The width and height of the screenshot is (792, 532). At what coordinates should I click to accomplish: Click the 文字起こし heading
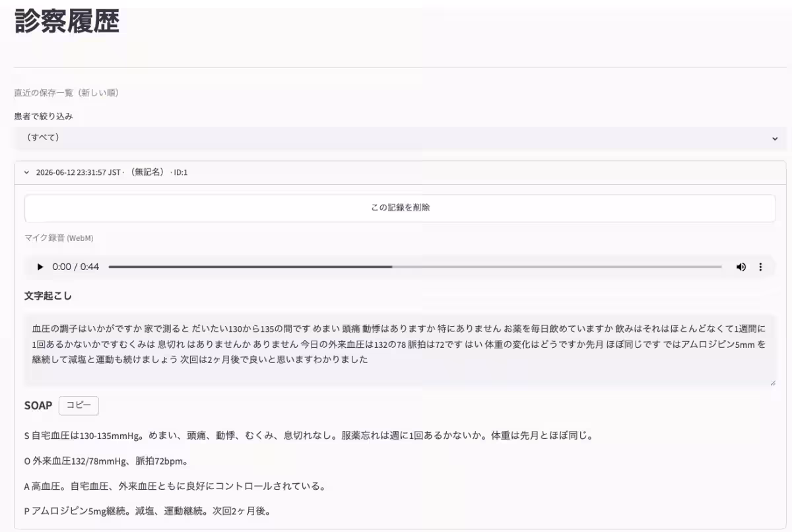point(48,296)
